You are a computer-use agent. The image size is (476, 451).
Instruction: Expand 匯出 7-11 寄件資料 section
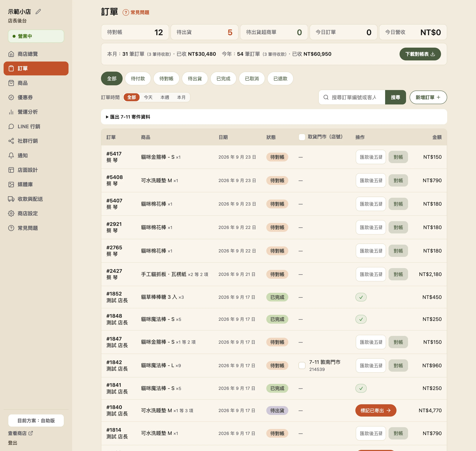274,117
